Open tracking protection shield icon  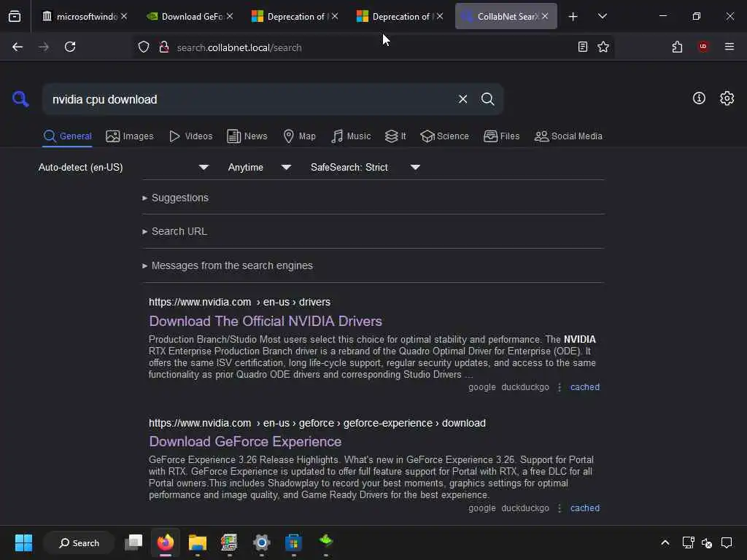pos(144,47)
